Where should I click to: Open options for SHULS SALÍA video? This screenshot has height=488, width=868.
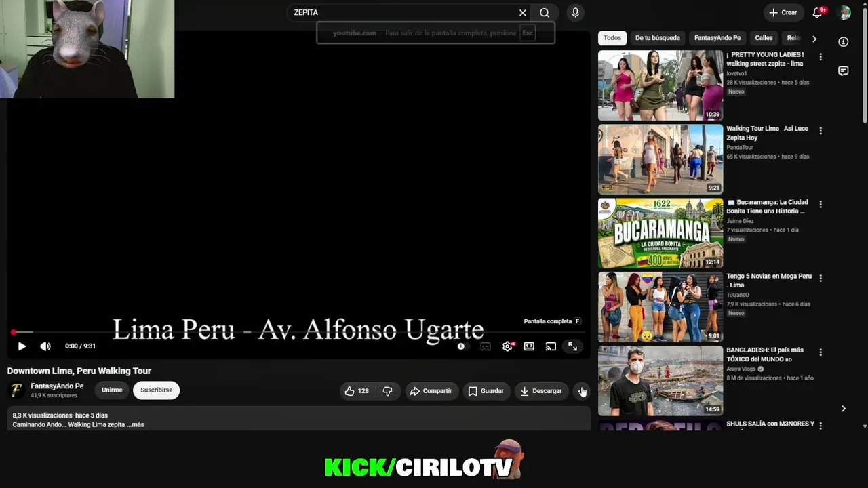[821, 426]
